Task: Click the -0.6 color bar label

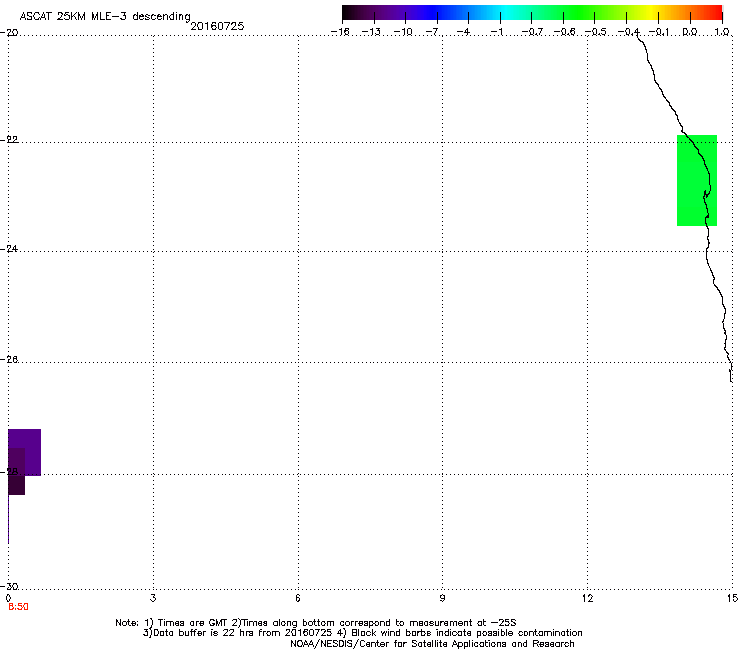Action: pyautogui.click(x=564, y=32)
